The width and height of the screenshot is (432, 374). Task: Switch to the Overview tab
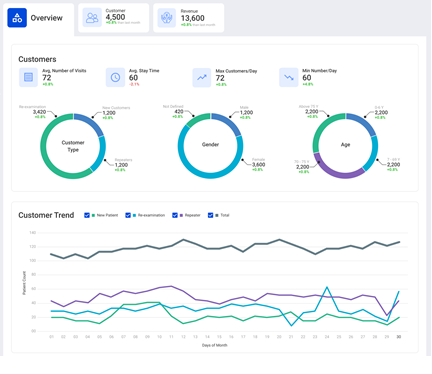pyautogui.click(x=39, y=18)
